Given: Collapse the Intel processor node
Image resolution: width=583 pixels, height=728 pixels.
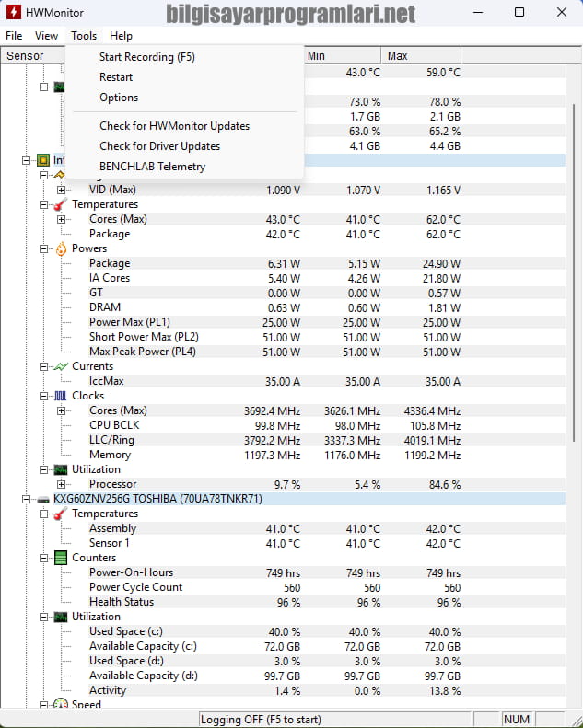Looking at the screenshot, I should click(27, 160).
